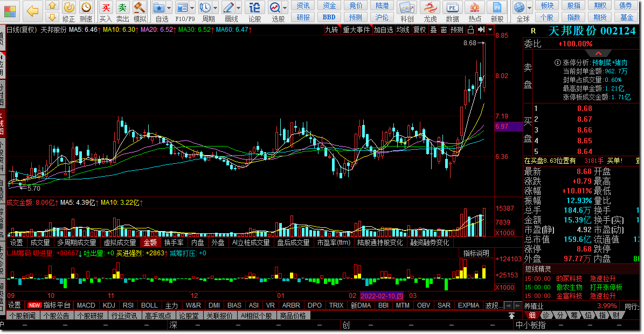Expand the F10/F9 dropdown arrow
This screenshot has height=334, width=644.
(192, 8)
